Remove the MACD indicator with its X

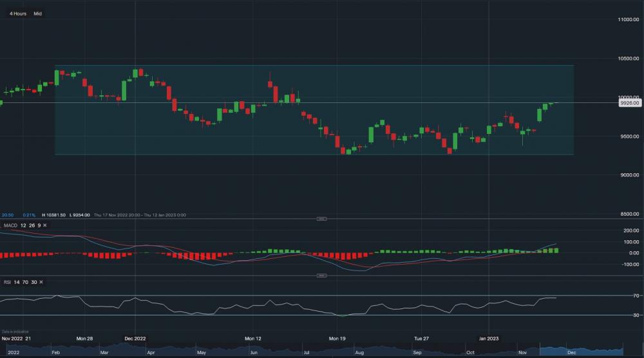click(45, 225)
